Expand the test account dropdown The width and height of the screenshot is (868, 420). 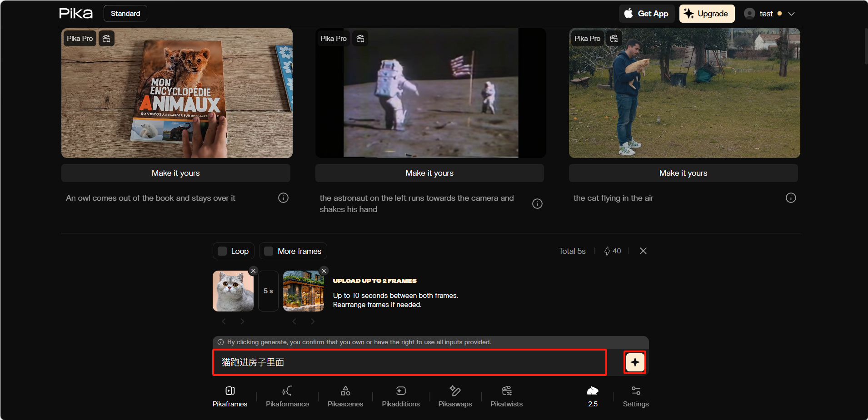coord(791,14)
